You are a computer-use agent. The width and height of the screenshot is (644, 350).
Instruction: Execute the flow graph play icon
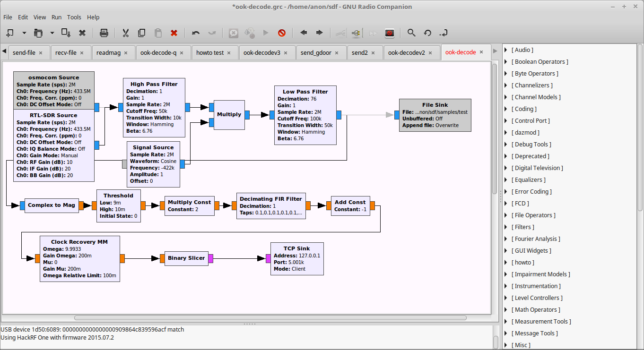tap(266, 33)
